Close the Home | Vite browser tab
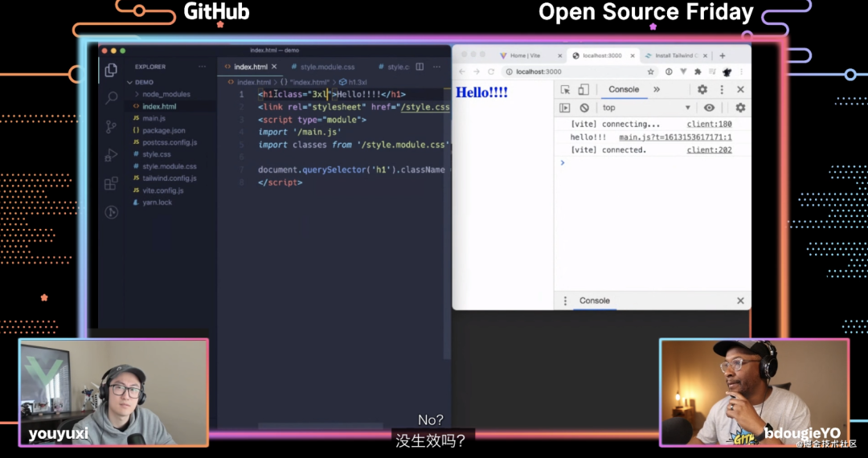868x458 pixels. click(x=559, y=56)
